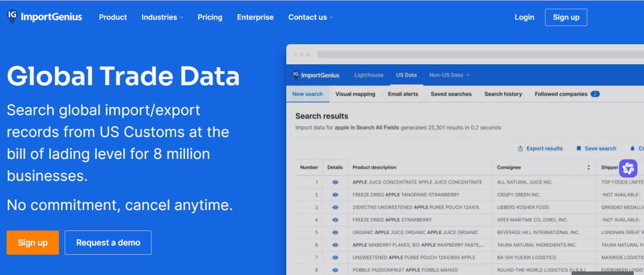The image size is (644, 275).
Task: View details eye icon for row 4
Action: point(335,220)
